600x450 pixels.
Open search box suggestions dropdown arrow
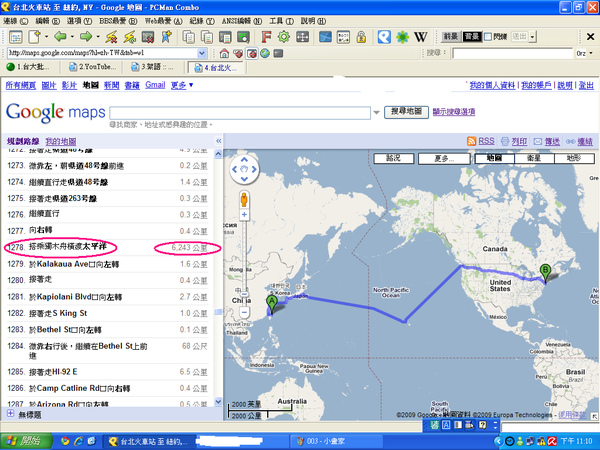(x=377, y=112)
